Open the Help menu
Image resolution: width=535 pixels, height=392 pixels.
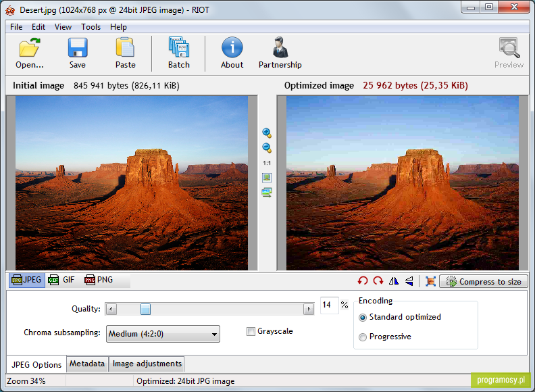pyautogui.click(x=118, y=27)
